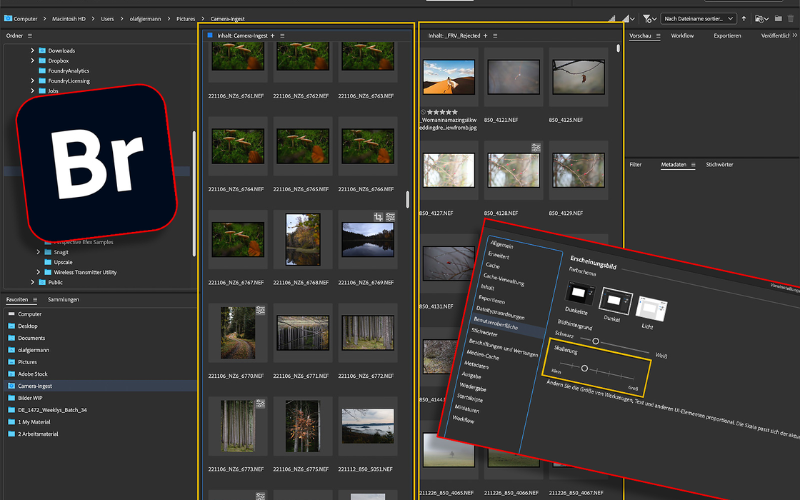Open the 'Nach Dateiname sortieren' dropdown

tap(699, 18)
